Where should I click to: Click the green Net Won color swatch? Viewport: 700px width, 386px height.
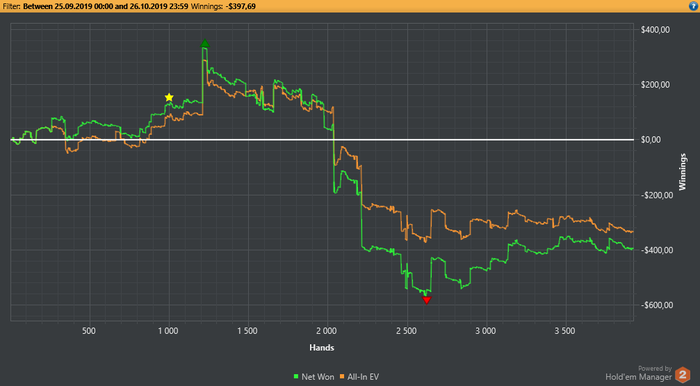pos(296,377)
